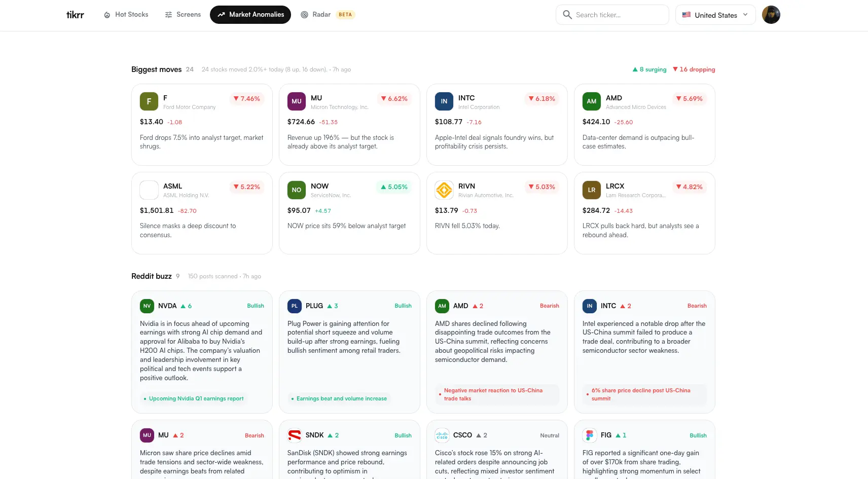Click '150 posts scanned' text
The image size is (868, 479).
(x=212, y=277)
